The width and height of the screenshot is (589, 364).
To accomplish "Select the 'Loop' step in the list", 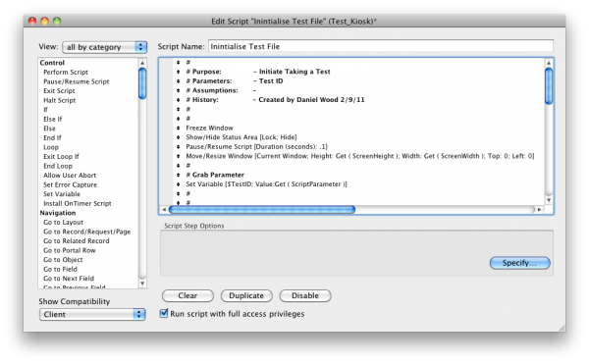I will pos(51,147).
